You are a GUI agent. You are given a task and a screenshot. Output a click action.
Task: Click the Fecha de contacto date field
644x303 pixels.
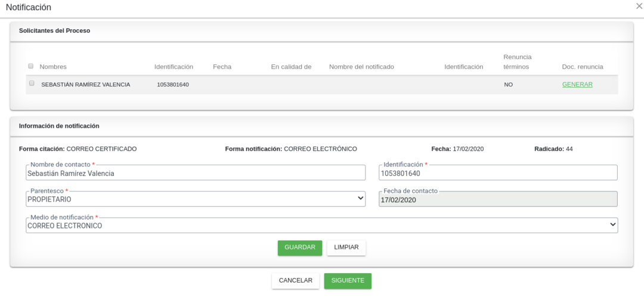point(498,200)
